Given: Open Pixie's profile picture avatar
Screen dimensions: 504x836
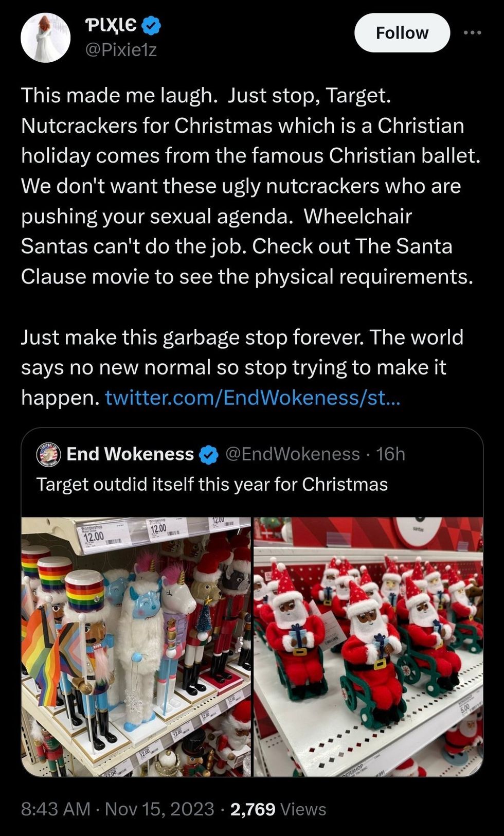Looking at the screenshot, I should pos(45,38).
